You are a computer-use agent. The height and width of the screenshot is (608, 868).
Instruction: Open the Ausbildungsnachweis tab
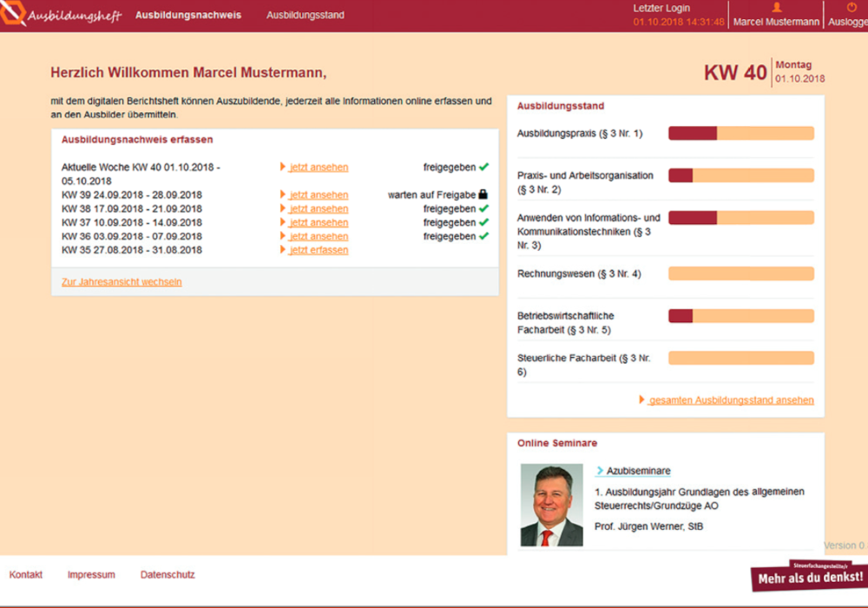coord(188,16)
